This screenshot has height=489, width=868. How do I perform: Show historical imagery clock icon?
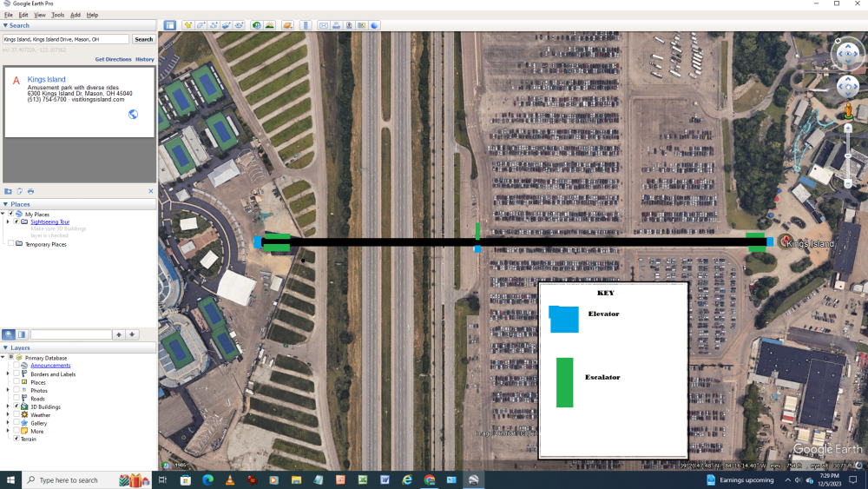tap(257, 25)
